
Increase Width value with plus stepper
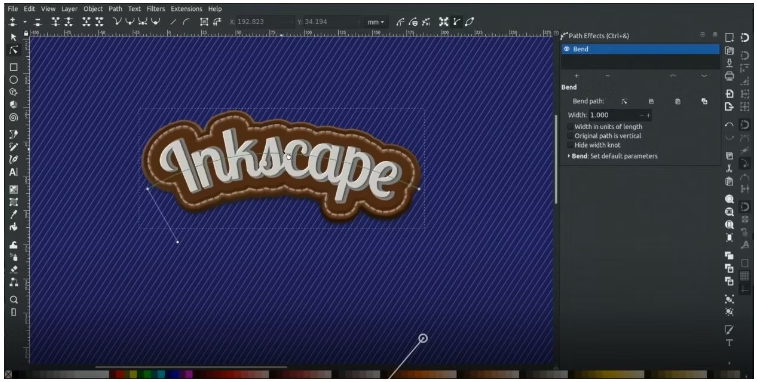648,115
